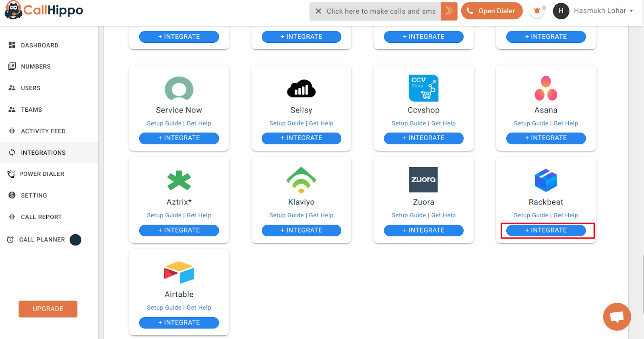Click the Zuora logo
This screenshot has height=339, width=644.
pos(423,180)
